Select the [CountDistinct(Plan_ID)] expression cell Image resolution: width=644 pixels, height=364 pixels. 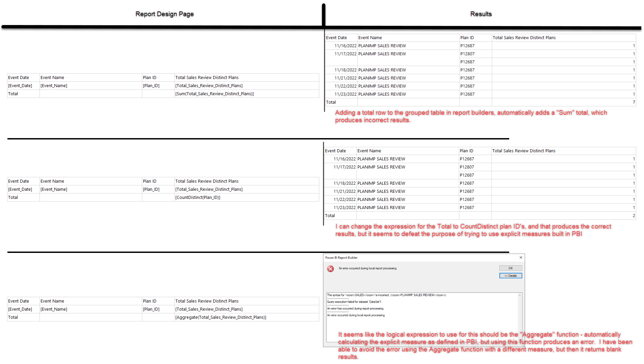point(198,197)
